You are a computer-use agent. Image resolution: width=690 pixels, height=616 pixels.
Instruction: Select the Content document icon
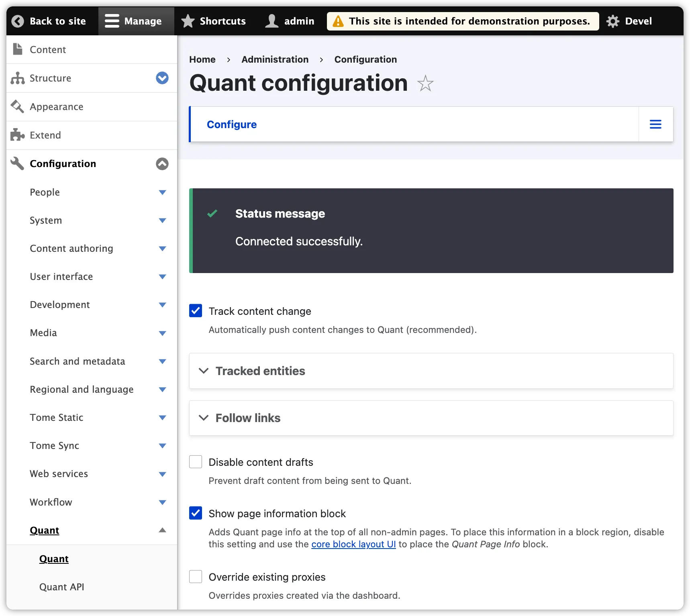[x=18, y=49]
